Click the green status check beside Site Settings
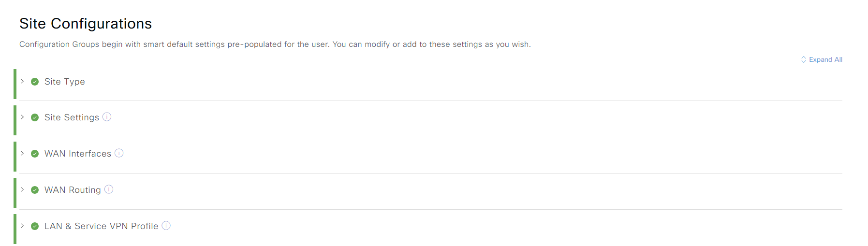The height and width of the screenshot is (246, 868). [35, 117]
